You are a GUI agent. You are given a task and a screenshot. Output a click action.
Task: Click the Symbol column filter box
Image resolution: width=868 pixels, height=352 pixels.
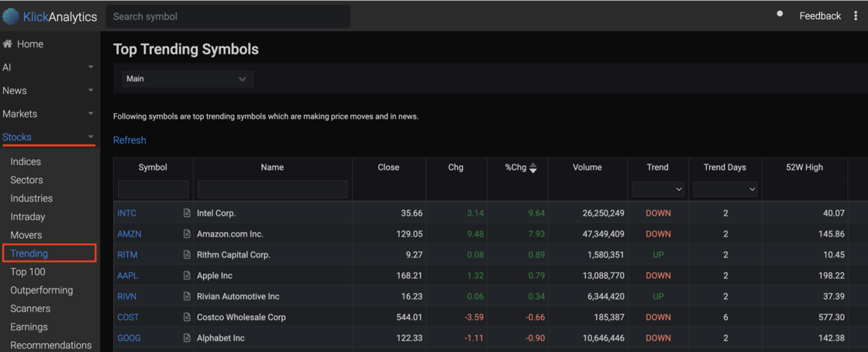coord(153,189)
